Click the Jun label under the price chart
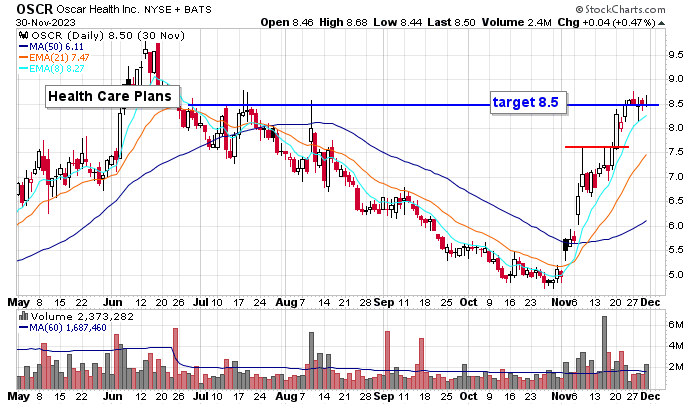The image size is (700, 405). click(x=112, y=302)
